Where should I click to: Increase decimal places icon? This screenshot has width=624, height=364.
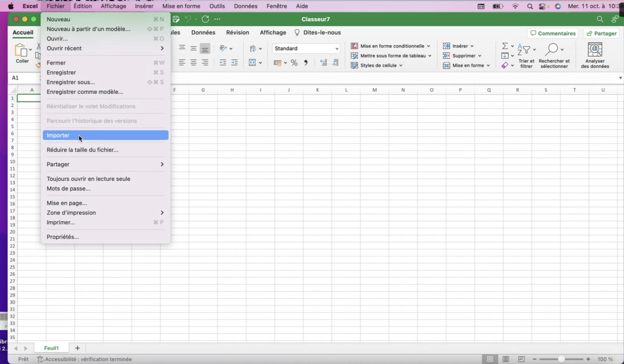324,63
